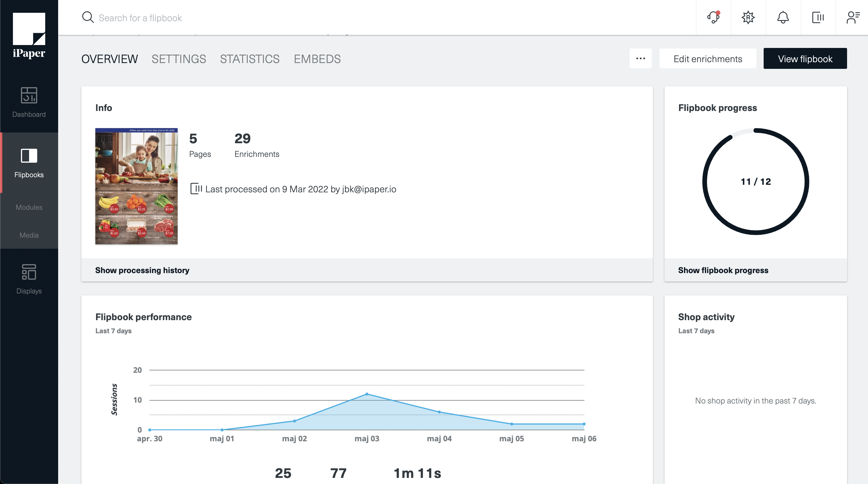Open support headset icon
The height and width of the screenshot is (484, 868).
(713, 17)
